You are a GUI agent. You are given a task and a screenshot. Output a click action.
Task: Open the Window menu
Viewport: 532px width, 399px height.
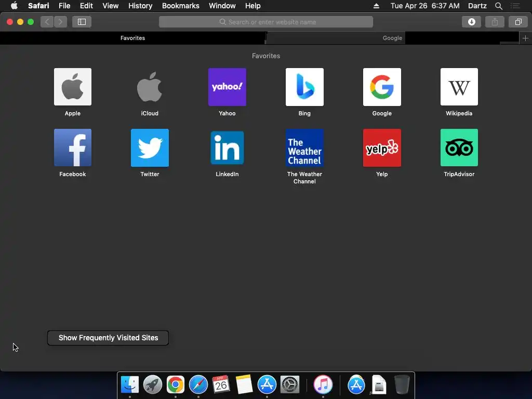pos(222,6)
